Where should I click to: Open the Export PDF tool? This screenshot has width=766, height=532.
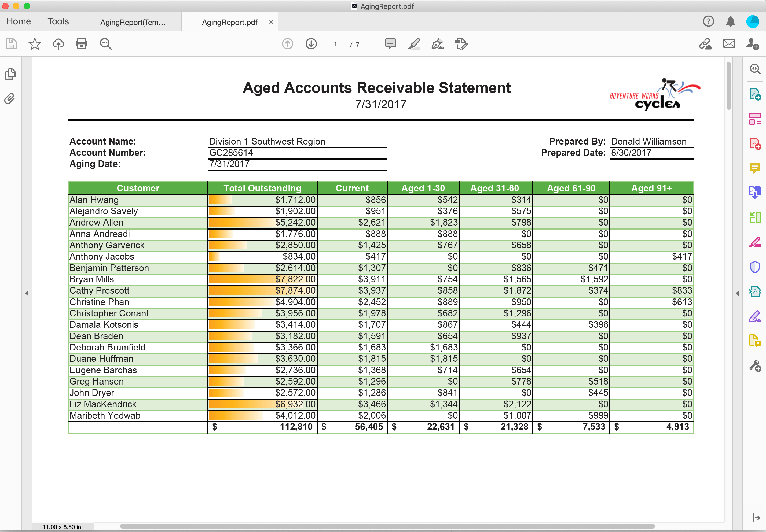755,94
